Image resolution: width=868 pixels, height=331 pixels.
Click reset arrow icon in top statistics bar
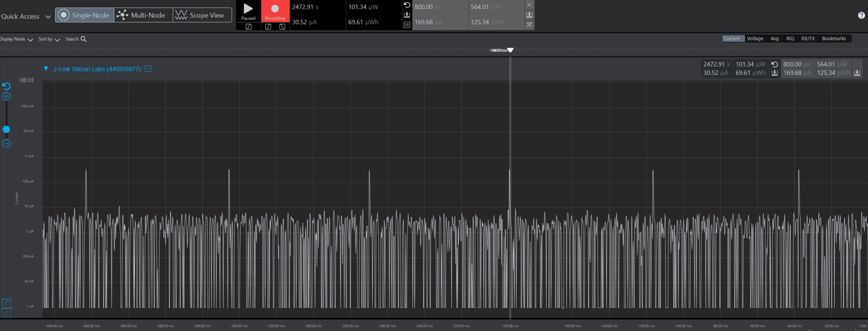tap(407, 5)
